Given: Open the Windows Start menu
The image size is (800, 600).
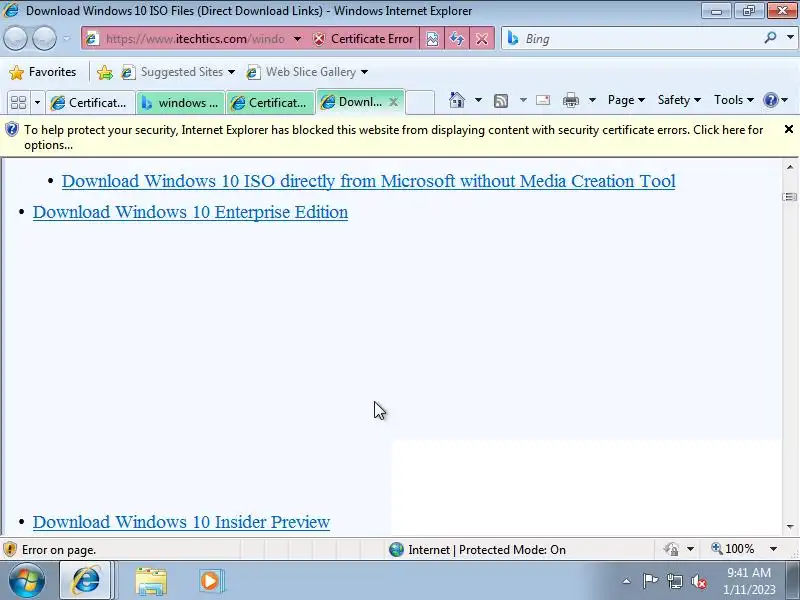Looking at the screenshot, I should (x=26, y=581).
